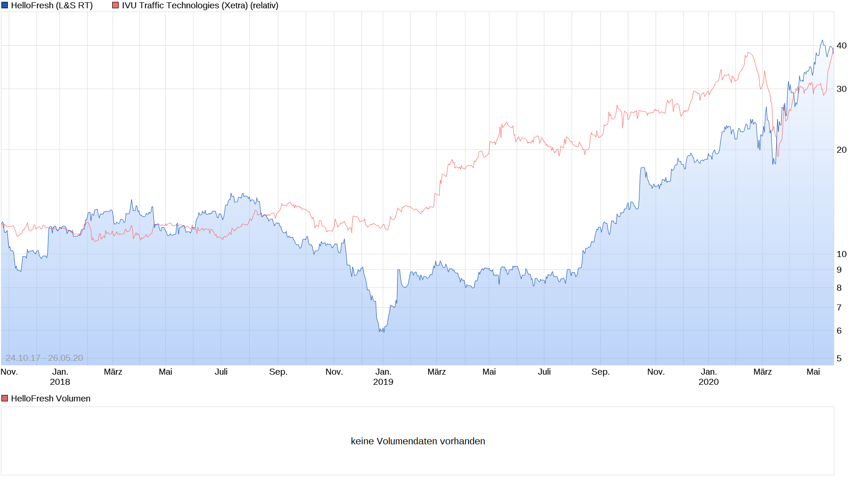This screenshot has height=484, width=868.
Task: Click the "Jan. 2019" time axis label
Action: [383, 377]
